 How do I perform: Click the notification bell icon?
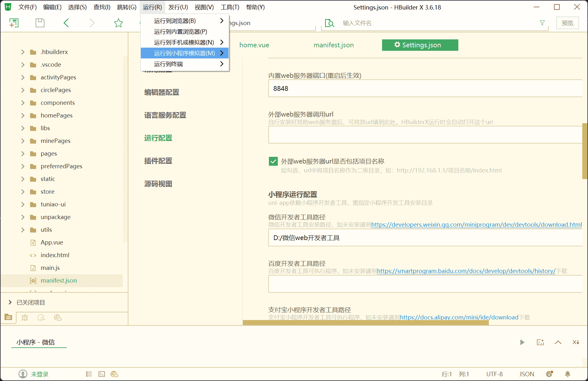tap(568, 374)
